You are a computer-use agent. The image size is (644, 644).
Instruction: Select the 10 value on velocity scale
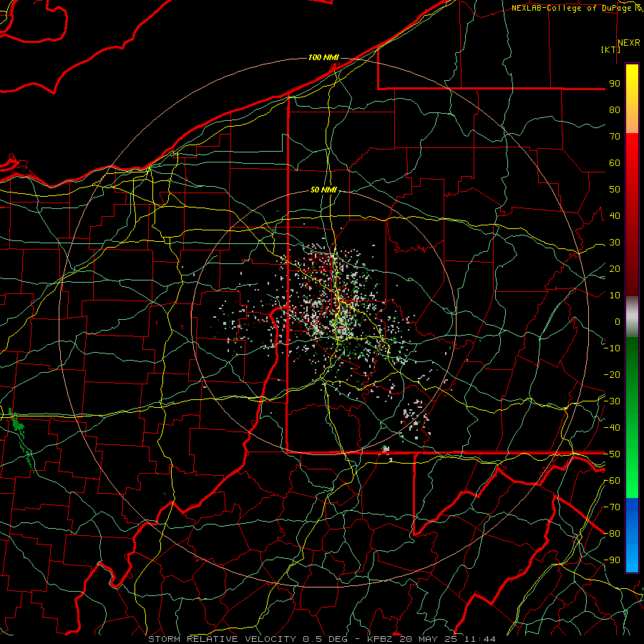point(615,296)
